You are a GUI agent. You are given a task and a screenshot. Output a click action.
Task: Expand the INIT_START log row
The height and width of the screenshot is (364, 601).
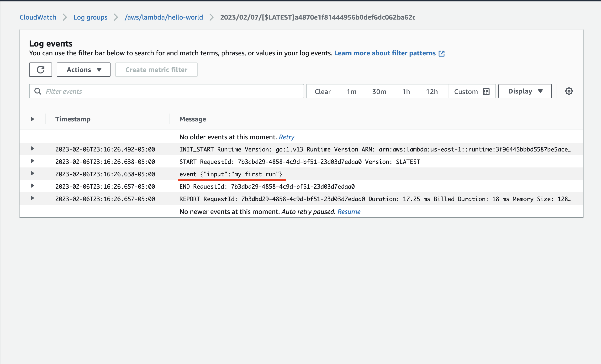[x=32, y=149]
